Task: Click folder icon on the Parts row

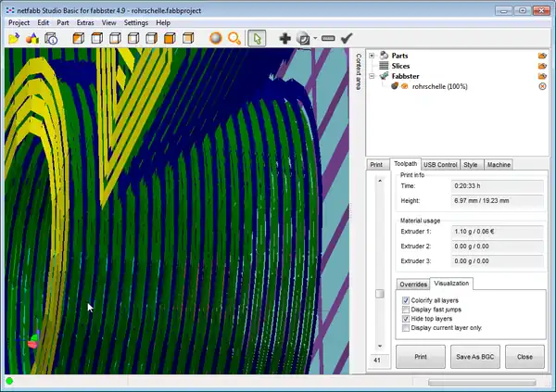Action: click(542, 56)
